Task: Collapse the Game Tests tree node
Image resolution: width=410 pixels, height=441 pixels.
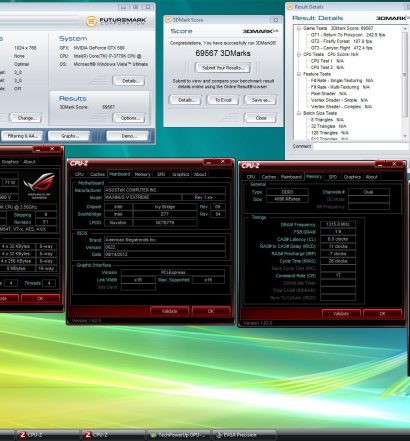Action: (299, 28)
